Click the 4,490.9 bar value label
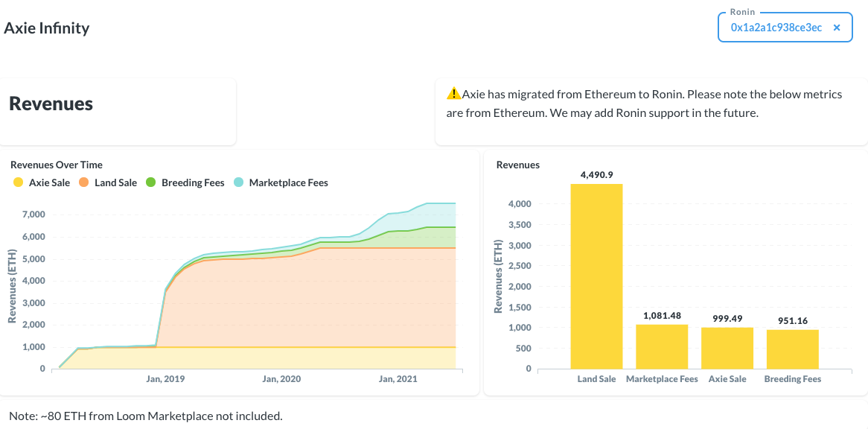The height and width of the screenshot is (429, 868). (596, 175)
